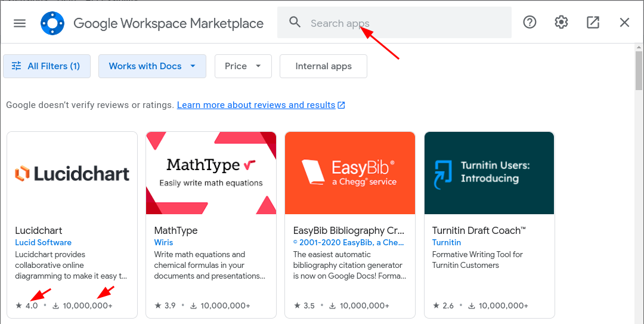This screenshot has width=644, height=324.
Task: Open the settings gear icon
Action: point(562,22)
